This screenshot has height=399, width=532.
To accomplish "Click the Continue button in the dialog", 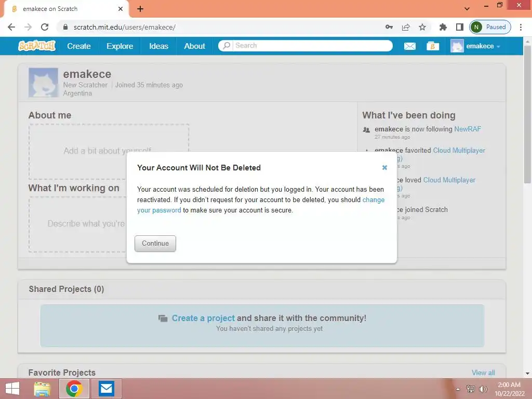I will point(155,243).
